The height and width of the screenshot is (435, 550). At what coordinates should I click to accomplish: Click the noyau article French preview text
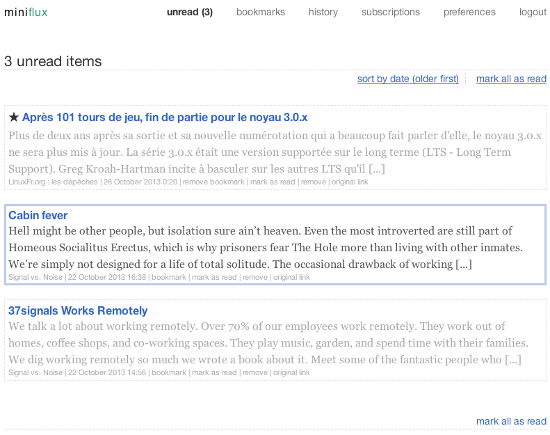point(275,152)
